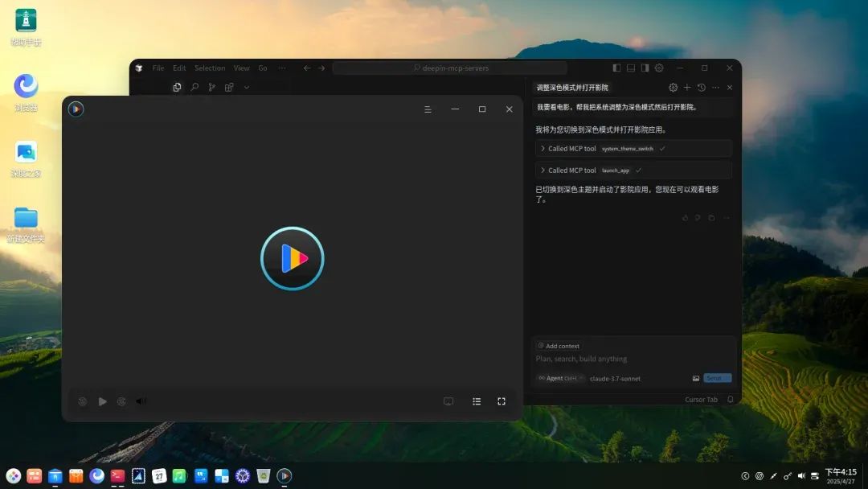868x489 pixels.
Task: Open the Edit menu in Cursor
Action: tap(179, 68)
